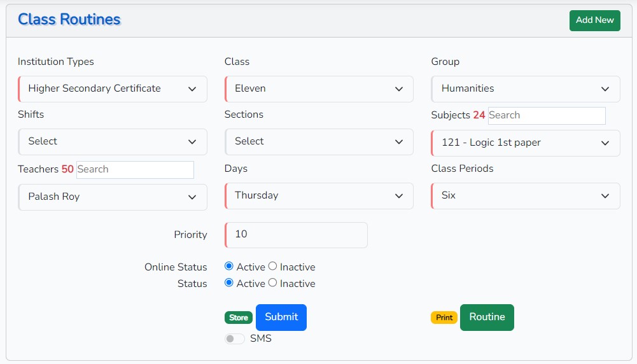Open the Subjects dropdown with Logic 1st paper
Screen dimensions: 637x364
(525, 143)
